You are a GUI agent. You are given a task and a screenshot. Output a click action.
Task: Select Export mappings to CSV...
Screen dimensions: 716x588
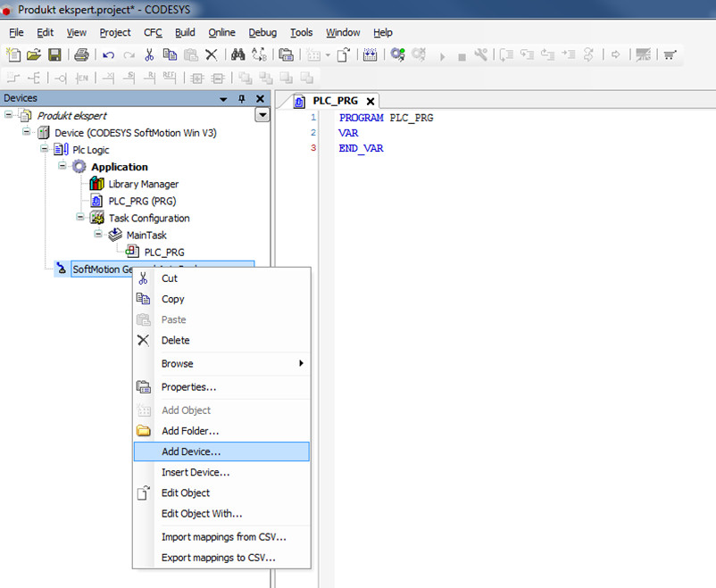click(x=221, y=558)
